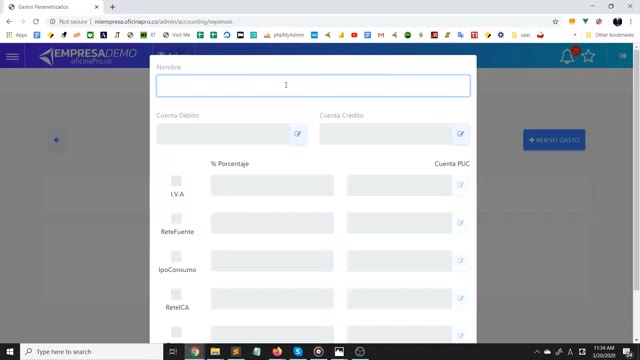
Task: Open the hamburger menu in the header
Action: pyautogui.click(x=12, y=56)
